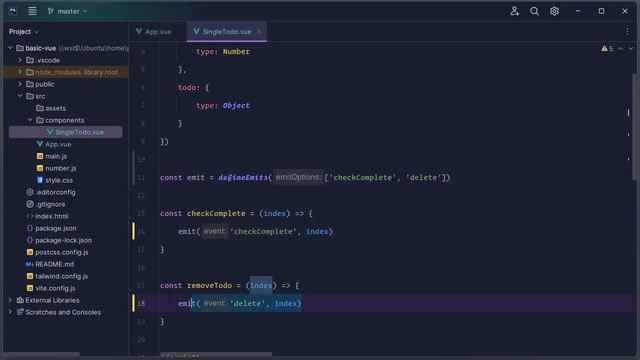Expand the public folder
Screen dimensions: 640x360
(x=20, y=84)
